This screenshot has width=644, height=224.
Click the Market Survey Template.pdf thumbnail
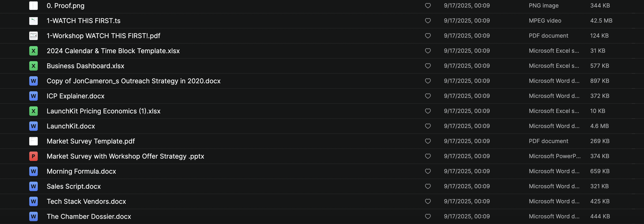click(x=33, y=141)
